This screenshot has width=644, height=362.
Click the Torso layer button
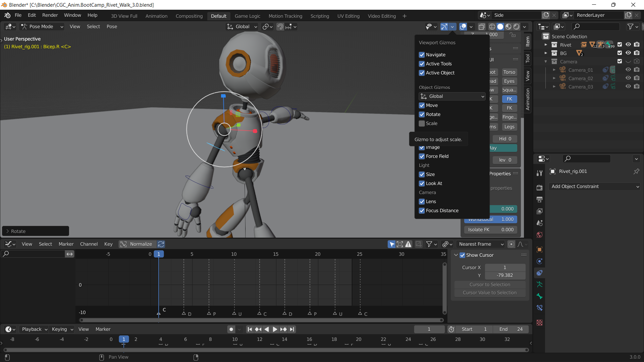coord(509,72)
